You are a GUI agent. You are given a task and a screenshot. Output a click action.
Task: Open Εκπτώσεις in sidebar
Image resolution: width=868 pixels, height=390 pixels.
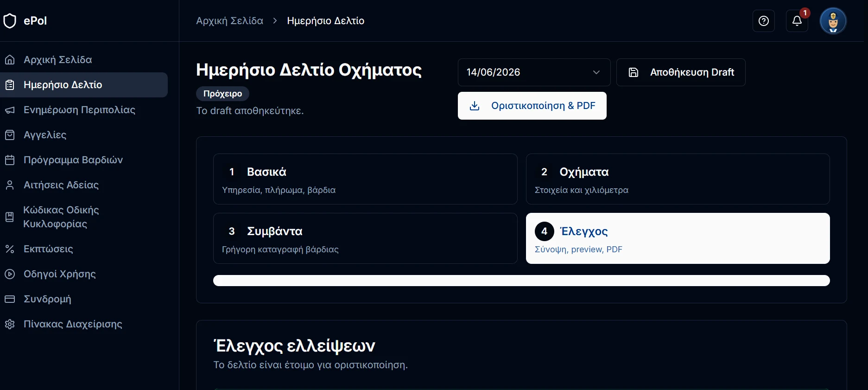84,249
